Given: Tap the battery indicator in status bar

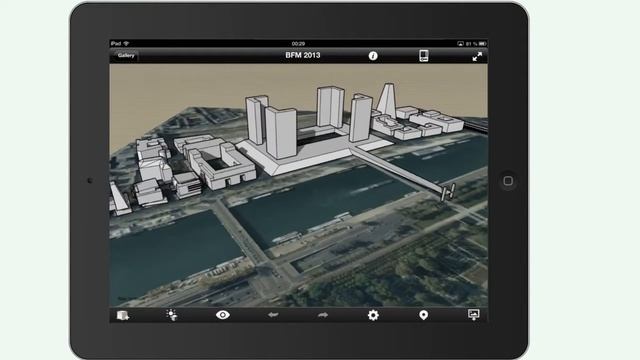Looking at the screenshot, I should (482, 43).
